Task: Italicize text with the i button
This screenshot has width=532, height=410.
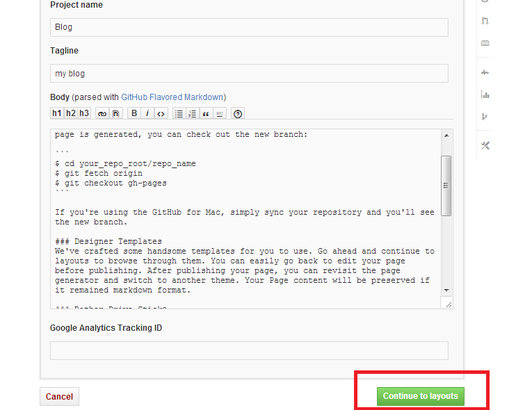Action: pos(147,113)
